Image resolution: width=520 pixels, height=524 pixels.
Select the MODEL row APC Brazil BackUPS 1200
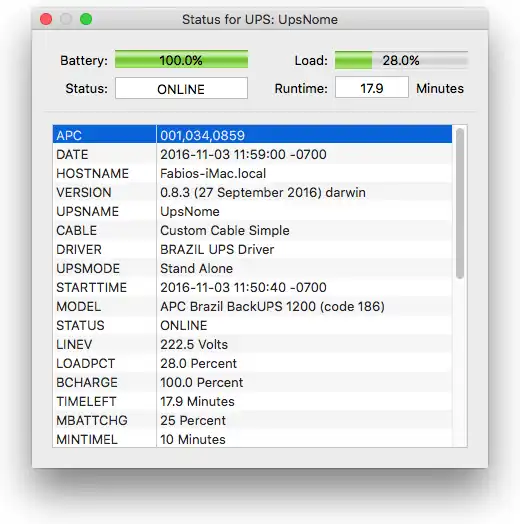(252, 306)
